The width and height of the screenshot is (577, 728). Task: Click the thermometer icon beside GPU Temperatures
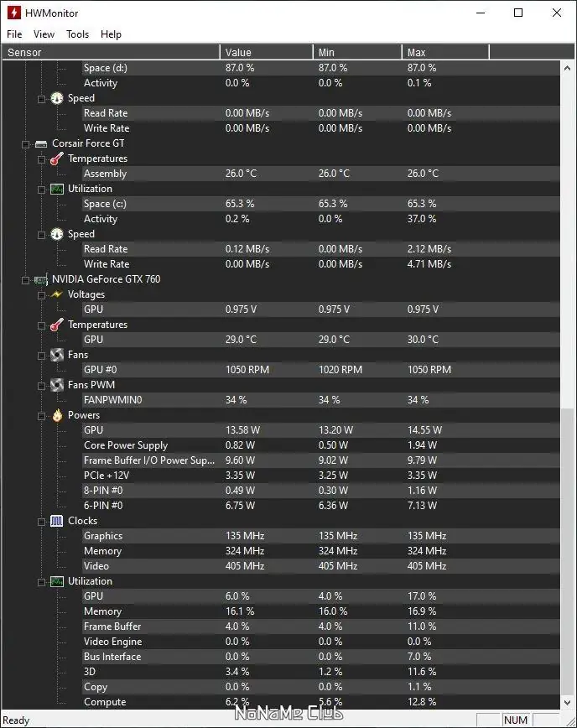pos(56,325)
